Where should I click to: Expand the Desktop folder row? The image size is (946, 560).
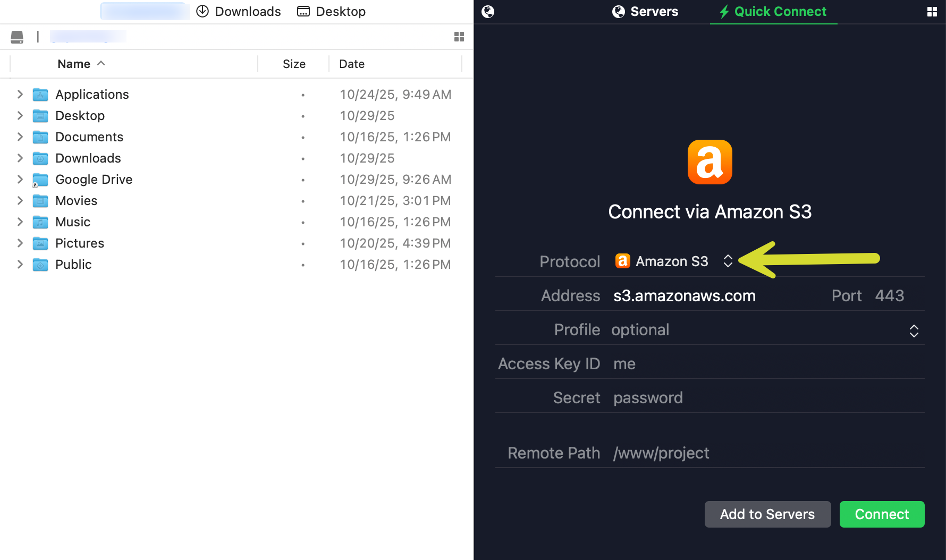point(20,116)
